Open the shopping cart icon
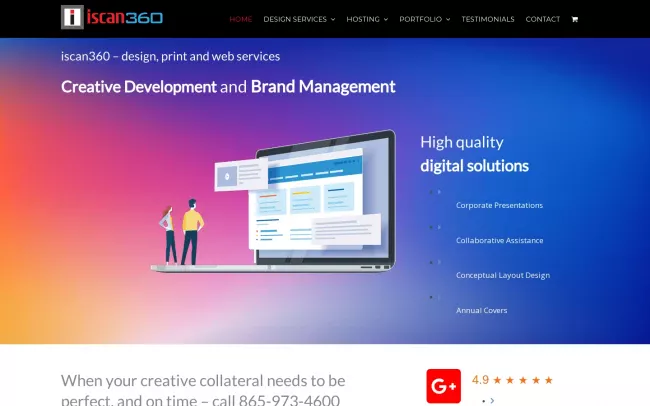 coord(574,19)
